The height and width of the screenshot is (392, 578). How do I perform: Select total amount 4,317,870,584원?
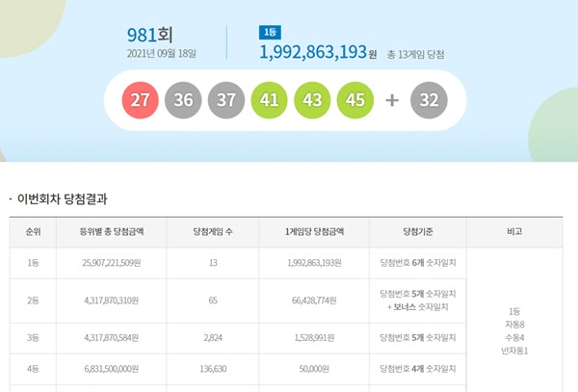point(112,338)
